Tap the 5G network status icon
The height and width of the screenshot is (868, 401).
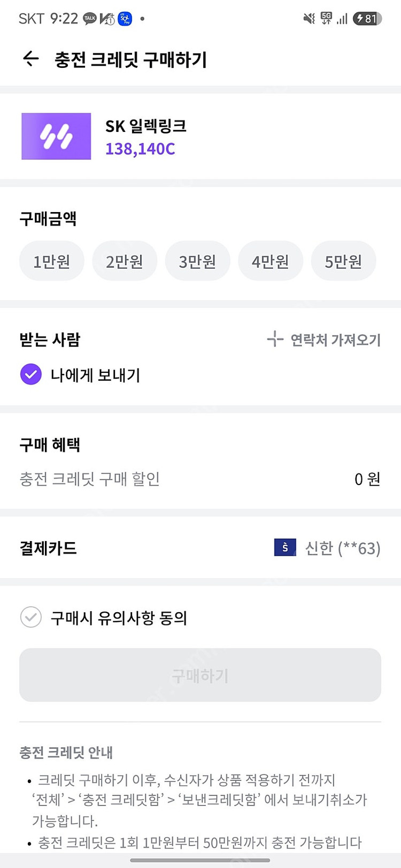[326, 19]
